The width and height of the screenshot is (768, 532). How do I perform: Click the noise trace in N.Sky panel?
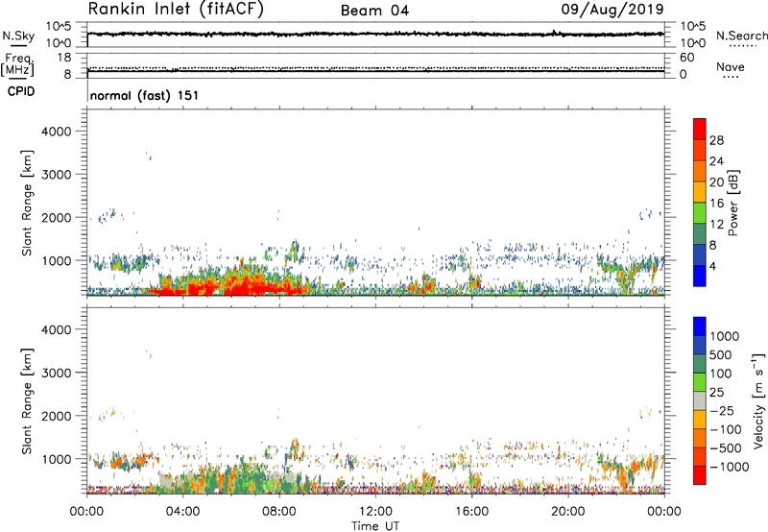click(x=375, y=35)
